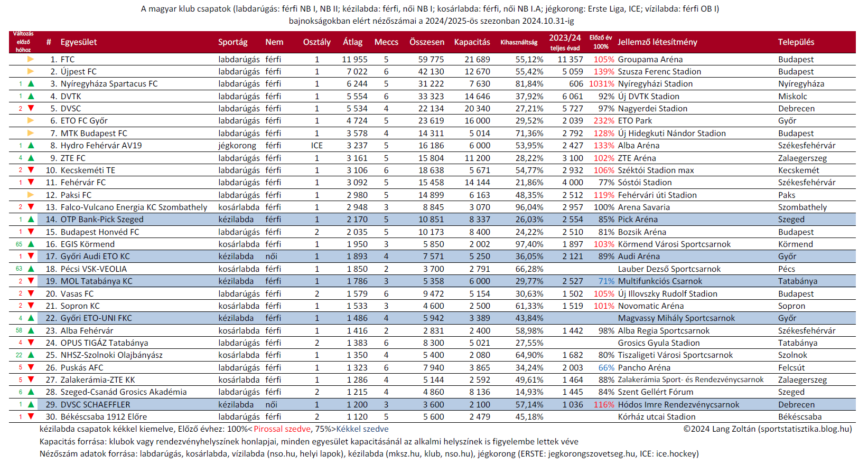This screenshot has width=868, height=465.
Task: Click the yellow arrow beside ETO FC Győr
Action: (x=31, y=120)
